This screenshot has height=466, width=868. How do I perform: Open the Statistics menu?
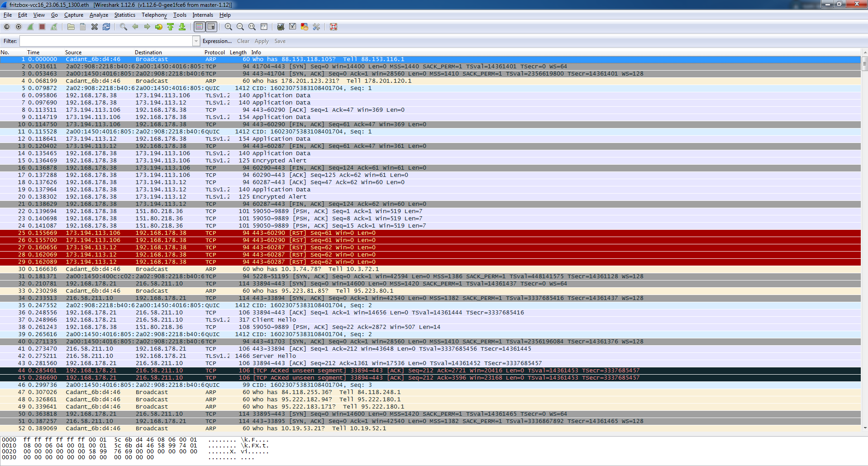124,15
